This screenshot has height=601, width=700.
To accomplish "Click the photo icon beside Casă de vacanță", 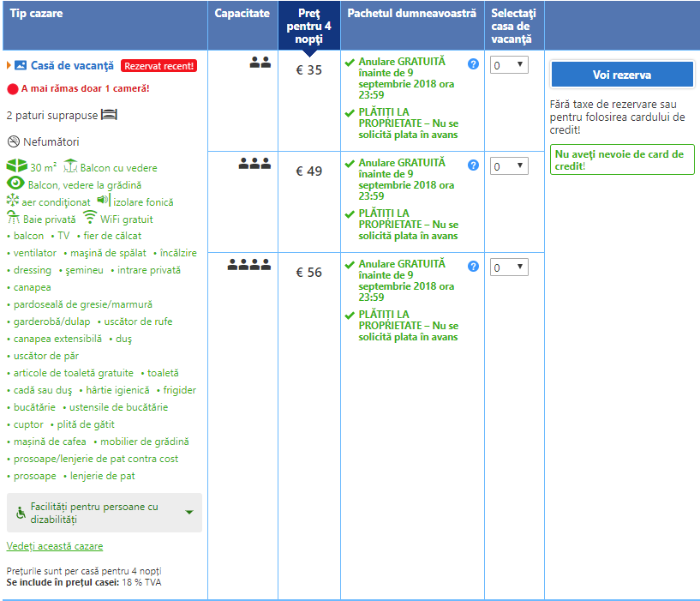I will (21, 65).
